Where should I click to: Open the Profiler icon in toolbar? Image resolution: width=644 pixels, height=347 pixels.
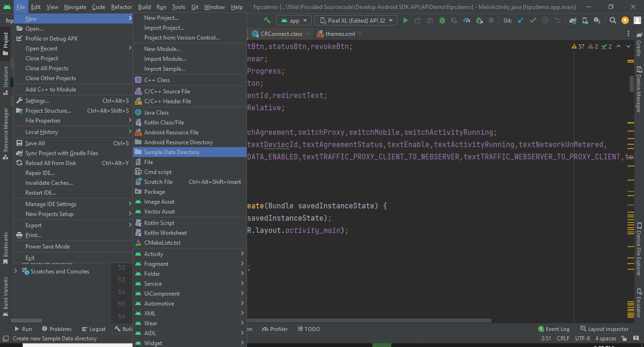pyautogui.click(x=467, y=21)
